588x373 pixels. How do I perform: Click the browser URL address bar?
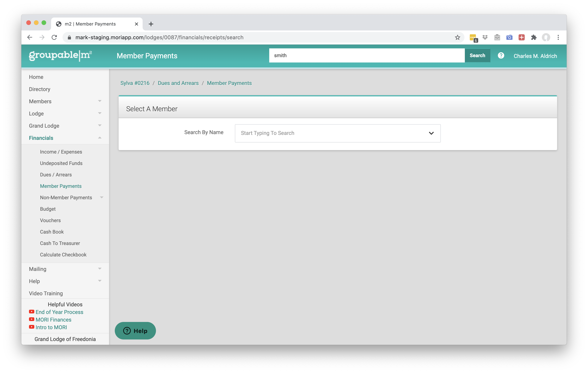tap(264, 37)
